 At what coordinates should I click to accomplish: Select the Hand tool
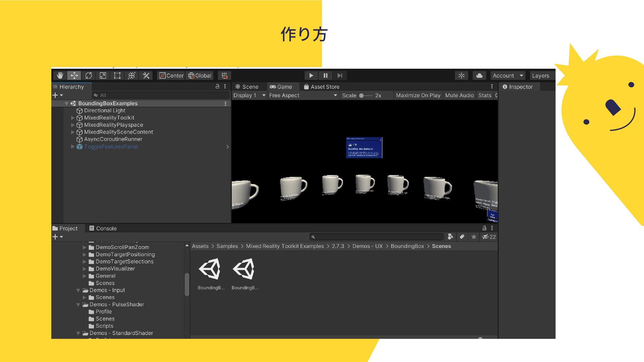coord(60,76)
